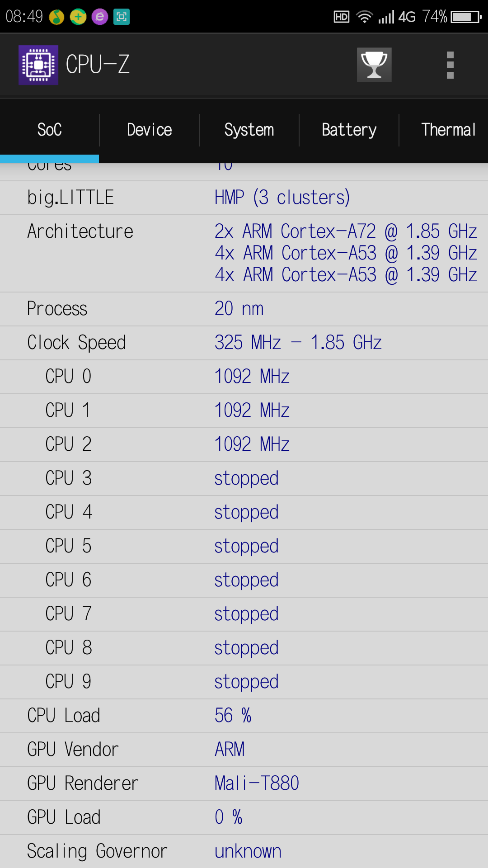Viewport: 488px width, 868px height.
Task: Tap the Architecture row with Cortex-A72 details
Action: click(244, 253)
